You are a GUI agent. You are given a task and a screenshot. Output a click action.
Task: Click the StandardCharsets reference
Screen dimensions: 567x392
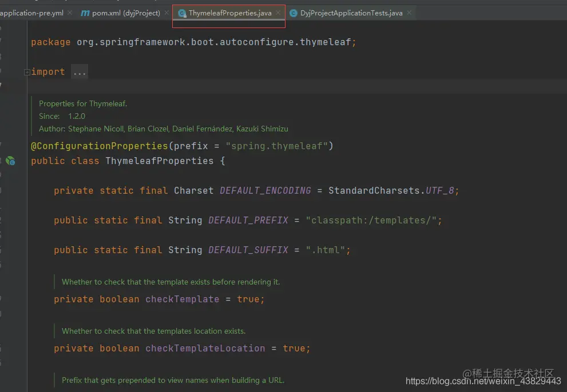[x=374, y=190]
